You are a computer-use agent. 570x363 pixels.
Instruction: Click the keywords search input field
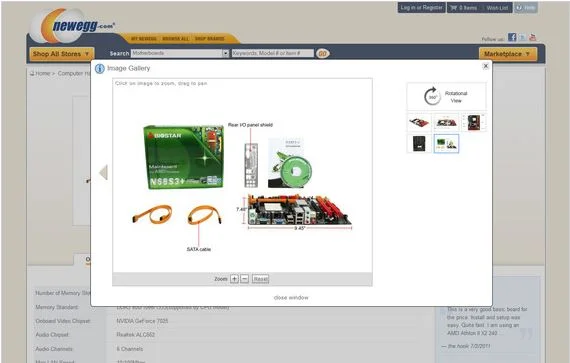click(273, 53)
